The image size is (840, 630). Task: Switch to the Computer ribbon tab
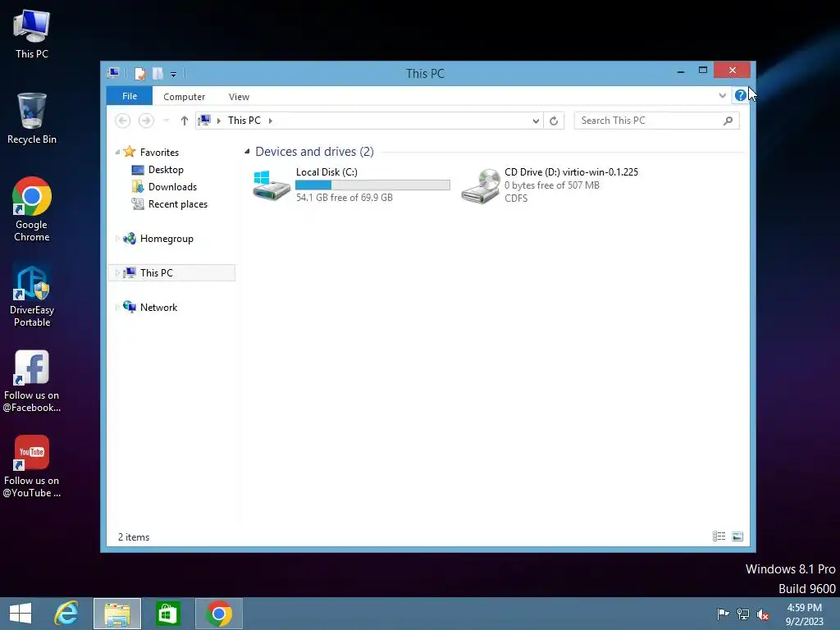(185, 97)
